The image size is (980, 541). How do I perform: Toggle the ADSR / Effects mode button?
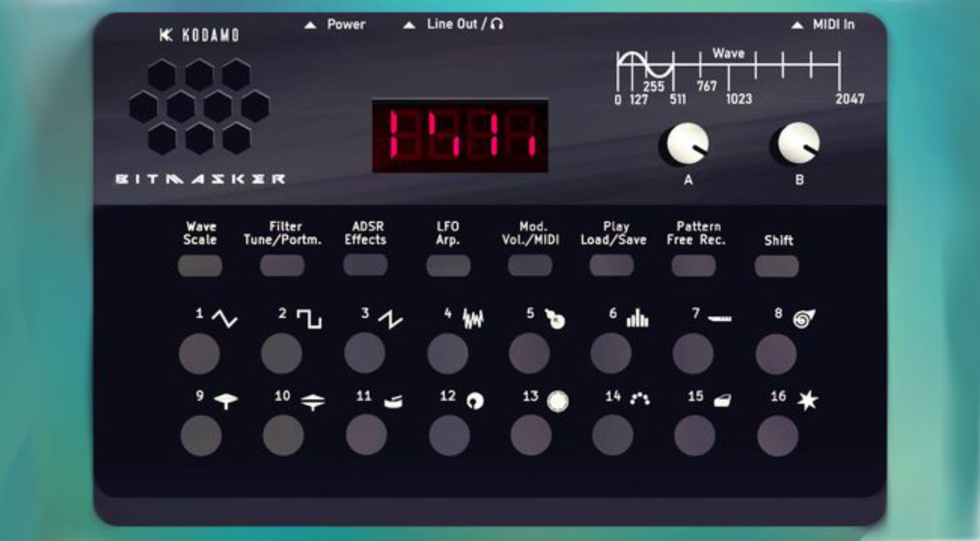click(x=365, y=265)
